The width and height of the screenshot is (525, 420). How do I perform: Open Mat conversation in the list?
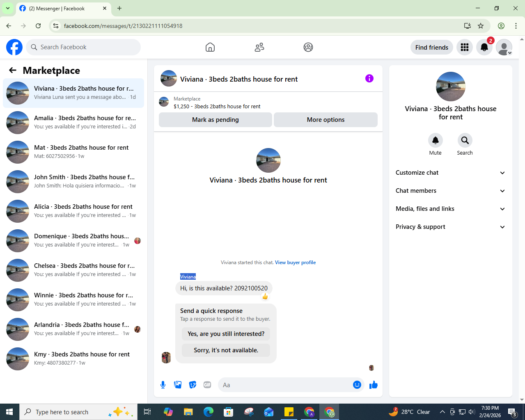click(73, 152)
